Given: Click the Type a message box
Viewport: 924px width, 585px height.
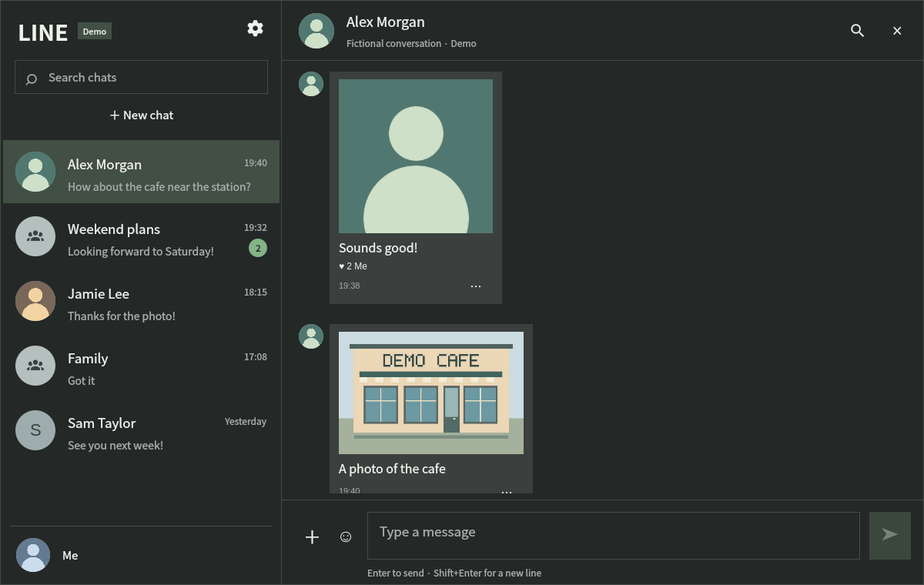Looking at the screenshot, I should (614, 536).
